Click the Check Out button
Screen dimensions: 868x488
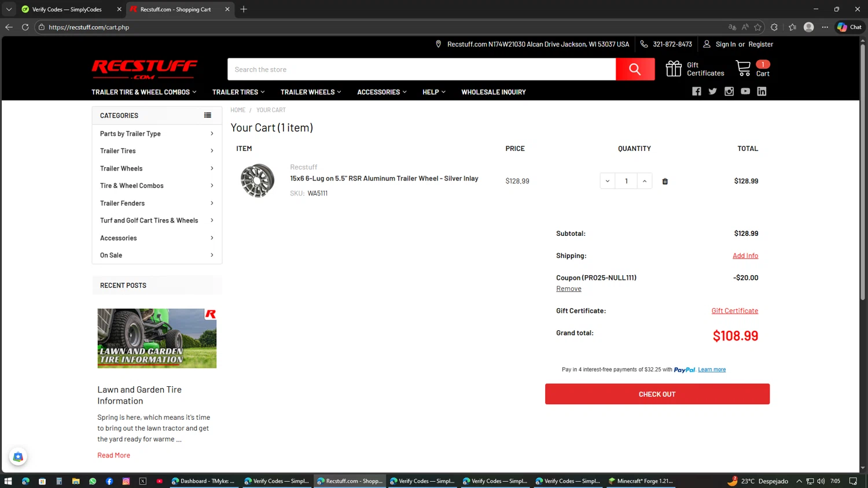[x=657, y=394]
